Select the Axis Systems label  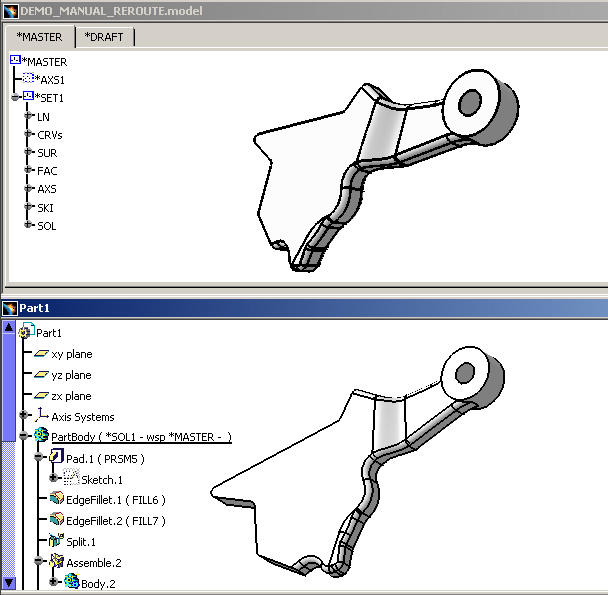(83, 417)
